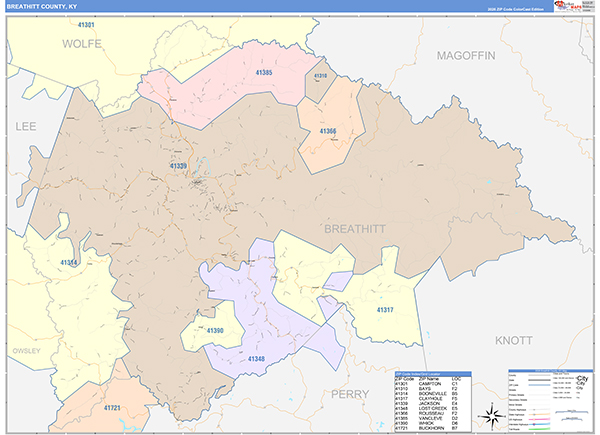This screenshot has width=600, height=435.
Task: Click the orange State Highway legend line
Action: point(540,414)
